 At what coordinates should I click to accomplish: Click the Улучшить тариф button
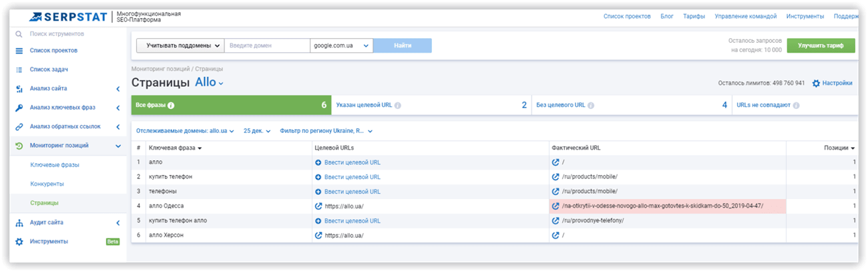[821, 45]
